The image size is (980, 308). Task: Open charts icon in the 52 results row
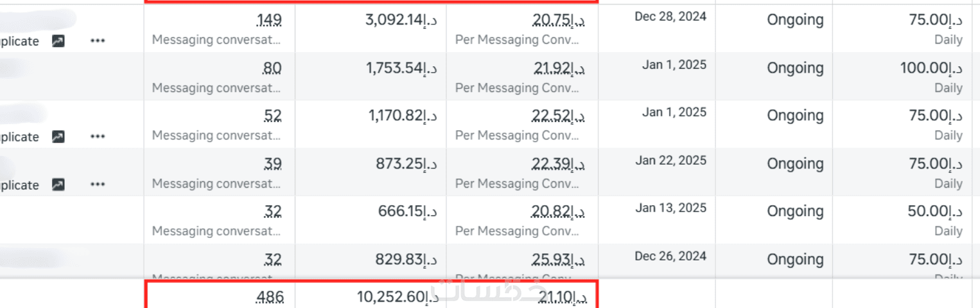tap(58, 137)
